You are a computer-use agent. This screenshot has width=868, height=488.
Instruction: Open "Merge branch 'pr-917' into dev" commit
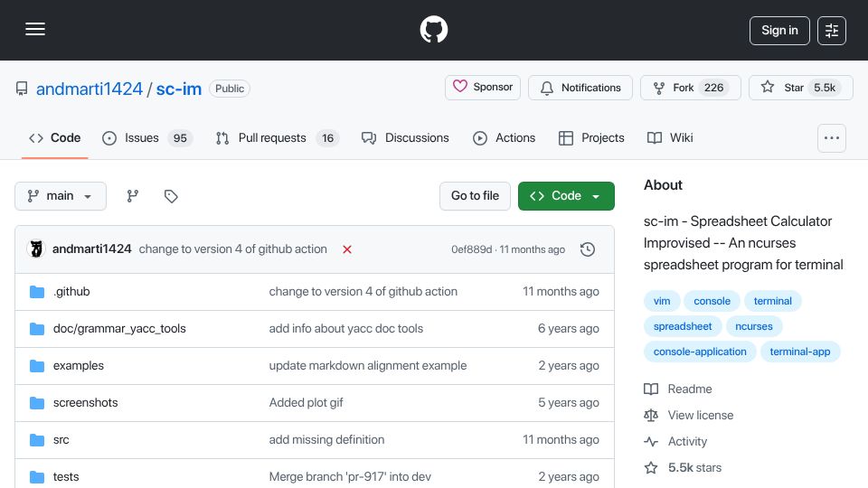click(x=350, y=477)
